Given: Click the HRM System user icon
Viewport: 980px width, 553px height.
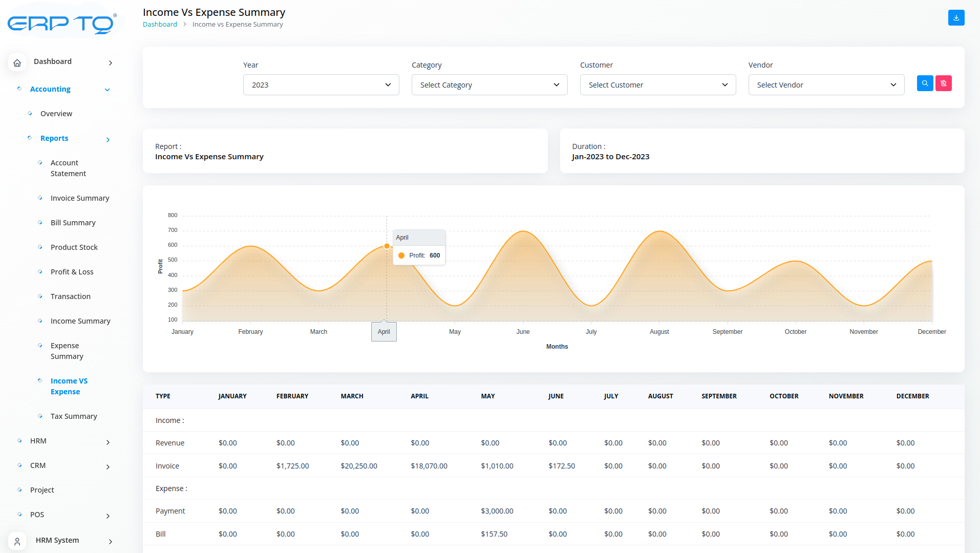Looking at the screenshot, I should click(x=17, y=541).
